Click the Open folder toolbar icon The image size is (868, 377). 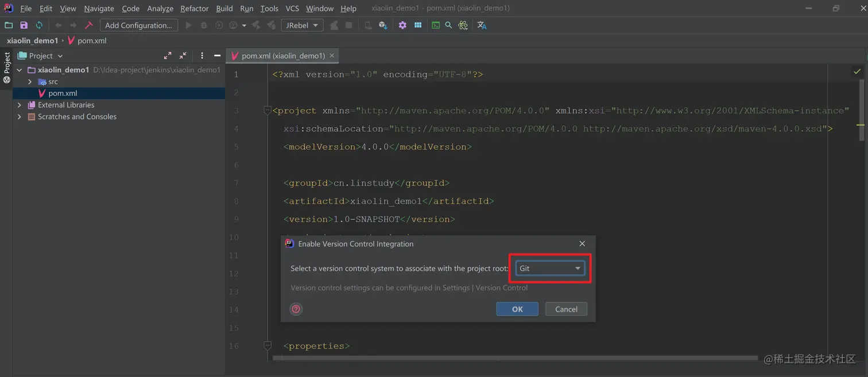(x=9, y=25)
